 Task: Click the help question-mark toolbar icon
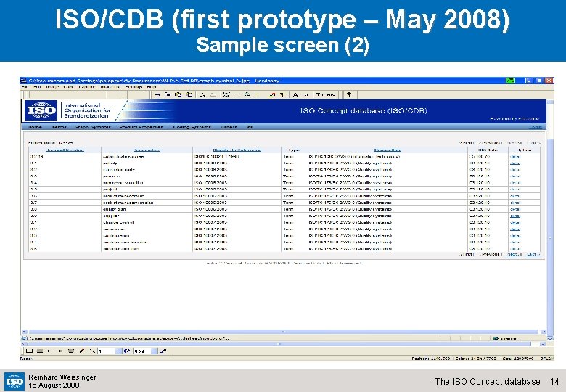[349, 94]
